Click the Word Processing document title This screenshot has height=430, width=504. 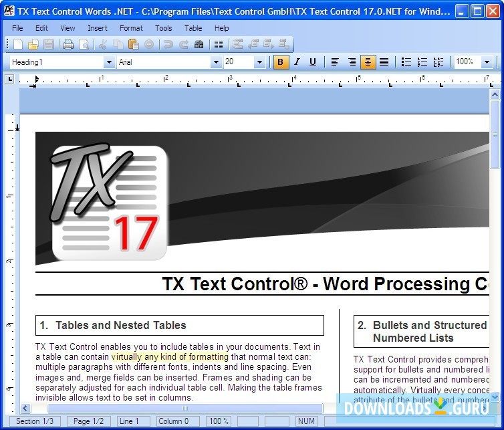click(x=326, y=284)
